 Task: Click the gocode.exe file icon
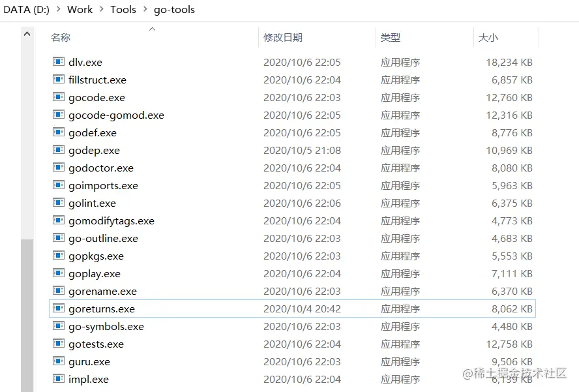[58, 97]
